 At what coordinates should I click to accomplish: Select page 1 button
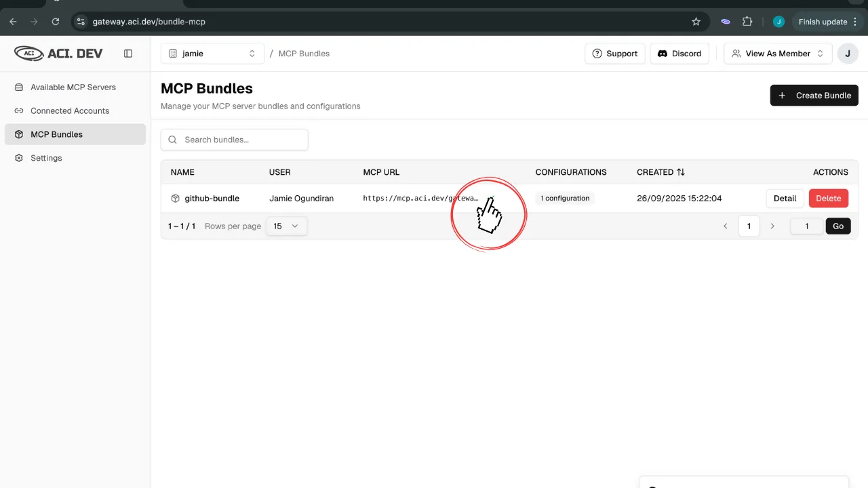(x=749, y=226)
